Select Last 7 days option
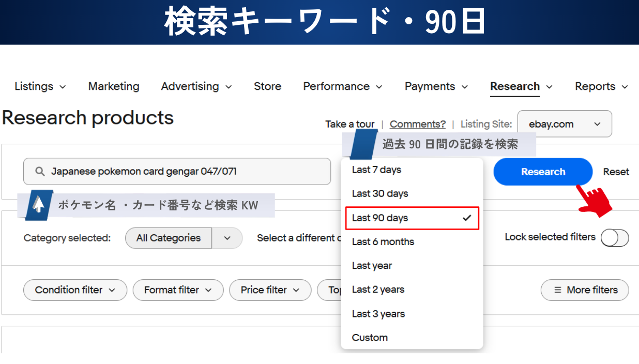The image size is (639, 364). pyautogui.click(x=412, y=170)
